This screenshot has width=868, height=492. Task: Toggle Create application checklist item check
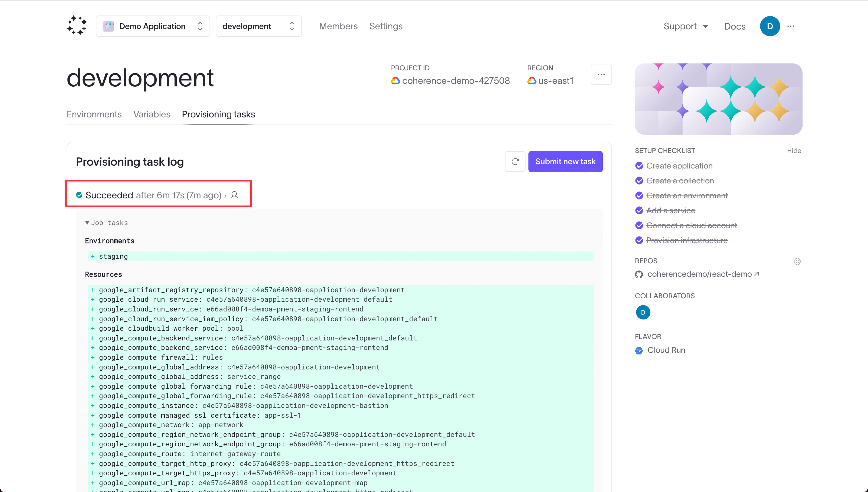[639, 166]
